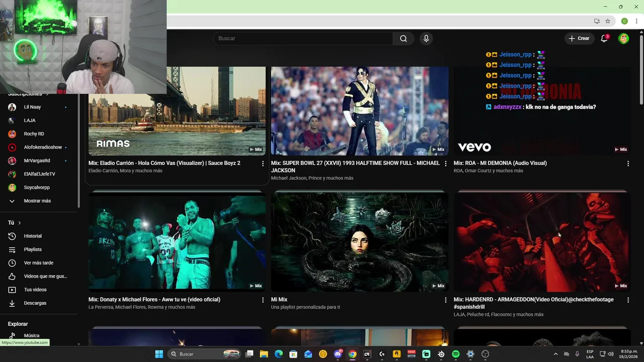
Task: Open the Soycalvorpp channel
Action: coord(38,188)
